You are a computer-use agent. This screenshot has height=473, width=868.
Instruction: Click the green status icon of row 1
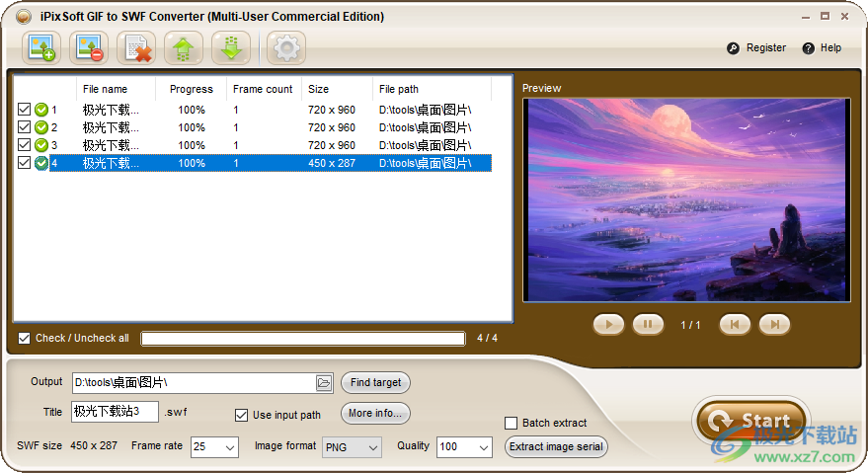tap(40, 110)
